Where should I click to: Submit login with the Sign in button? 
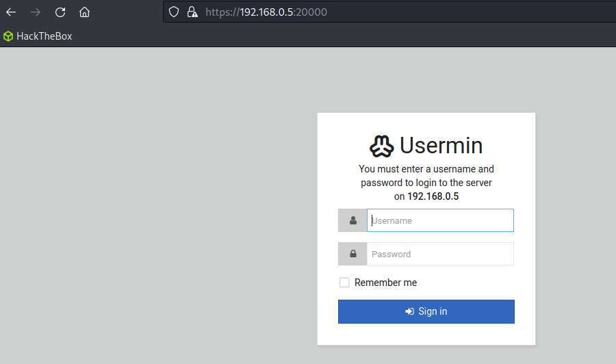tap(426, 311)
